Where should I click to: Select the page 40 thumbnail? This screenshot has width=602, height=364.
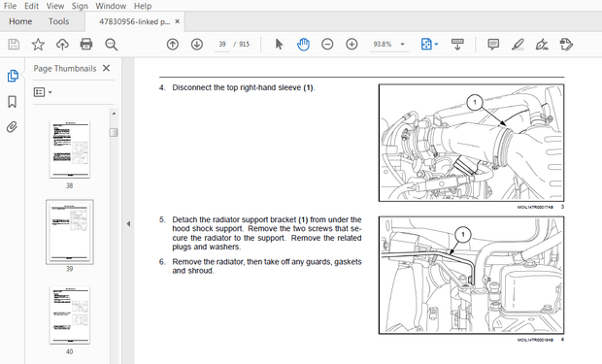click(70, 315)
